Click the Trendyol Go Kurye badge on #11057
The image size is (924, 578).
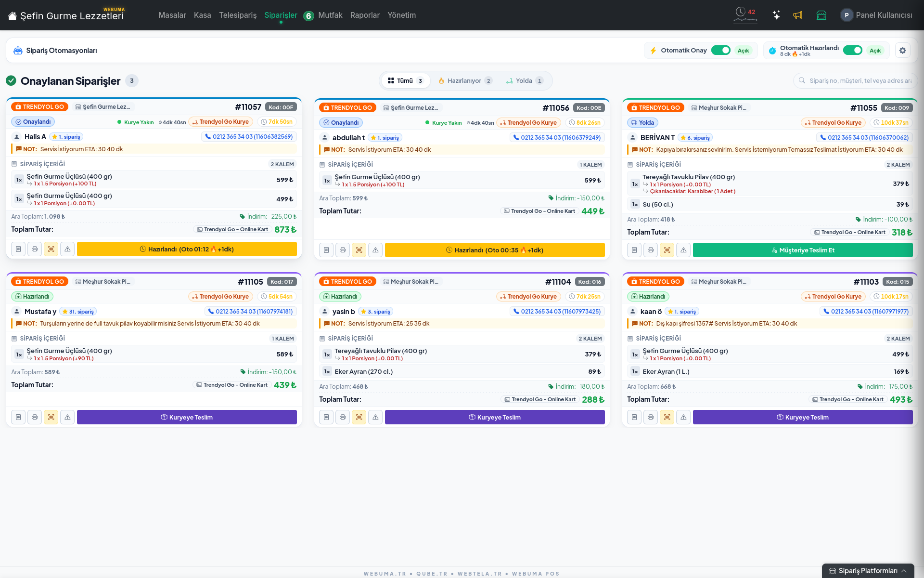(220, 122)
